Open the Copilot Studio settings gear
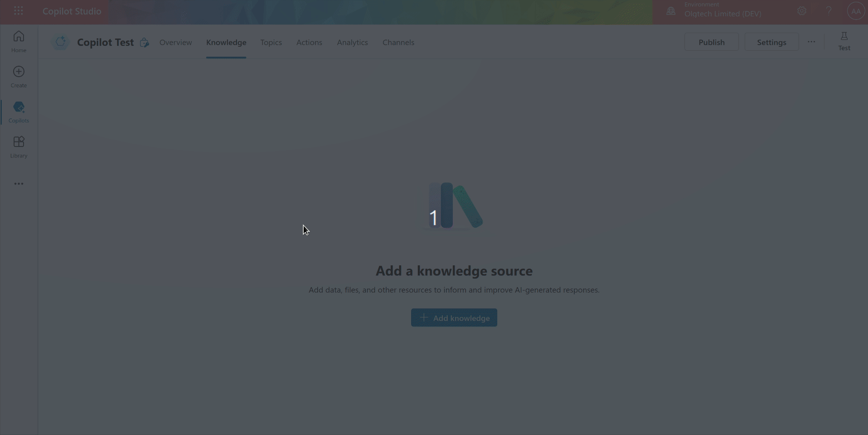Screen dimensions: 868x435 point(801,10)
